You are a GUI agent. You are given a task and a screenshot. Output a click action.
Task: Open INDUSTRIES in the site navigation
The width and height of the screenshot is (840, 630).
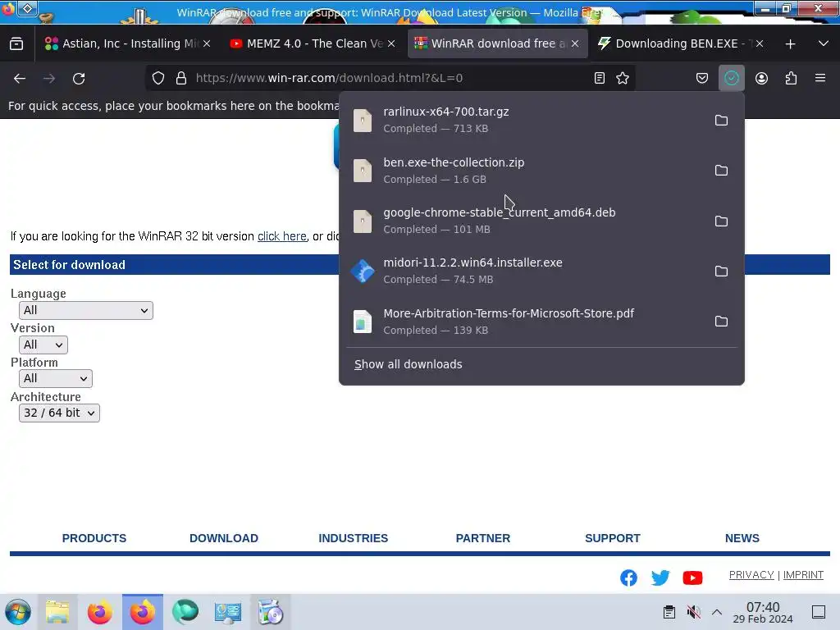click(x=353, y=538)
